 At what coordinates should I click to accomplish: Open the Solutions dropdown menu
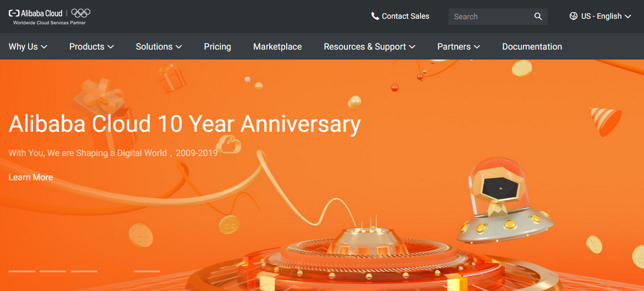point(159,47)
